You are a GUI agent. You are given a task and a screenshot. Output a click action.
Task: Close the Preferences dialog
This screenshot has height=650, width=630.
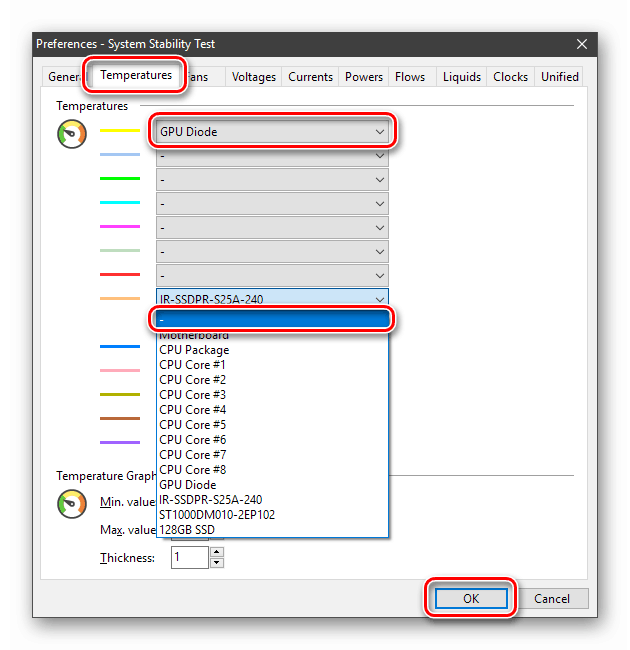pos(582,44)
